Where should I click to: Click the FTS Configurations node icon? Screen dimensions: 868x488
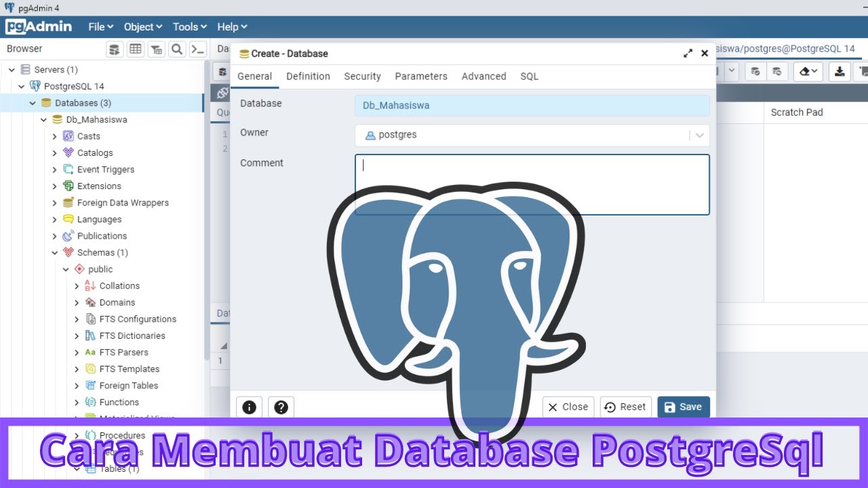90,319
